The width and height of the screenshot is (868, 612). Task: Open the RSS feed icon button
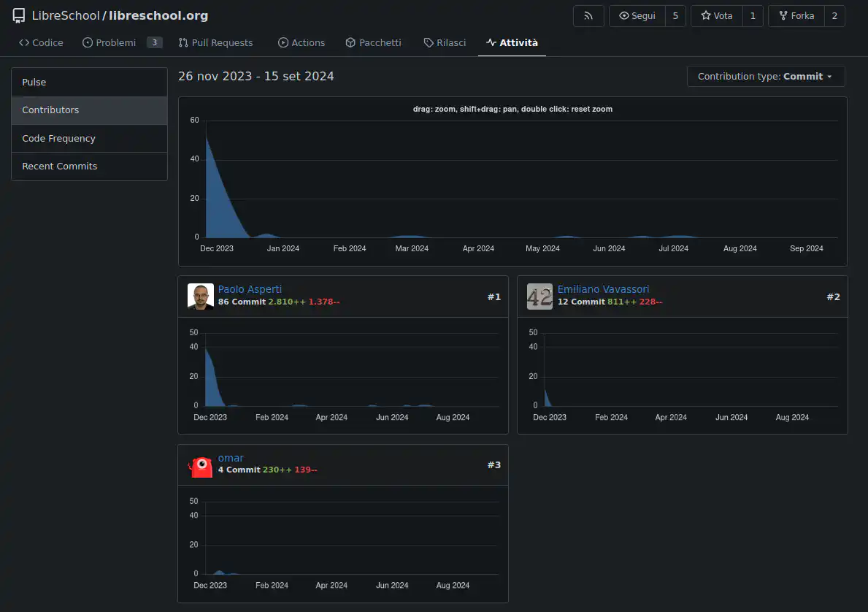pos(588,16)
